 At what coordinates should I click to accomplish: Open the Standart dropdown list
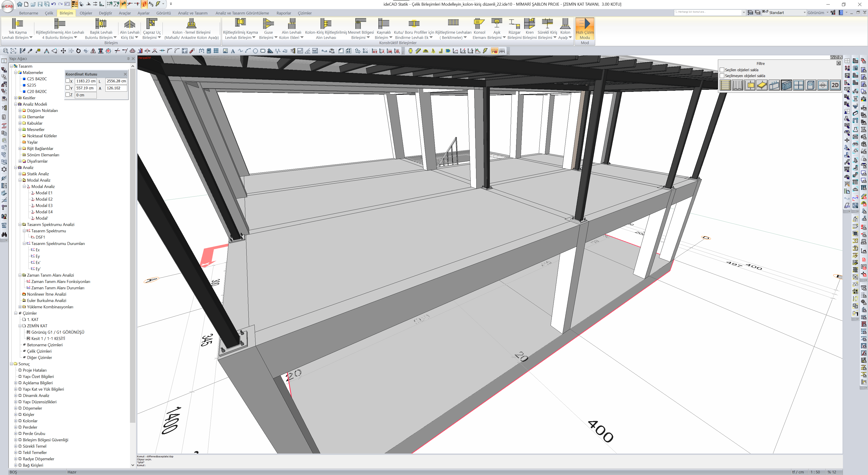click(x=805, y=13)
